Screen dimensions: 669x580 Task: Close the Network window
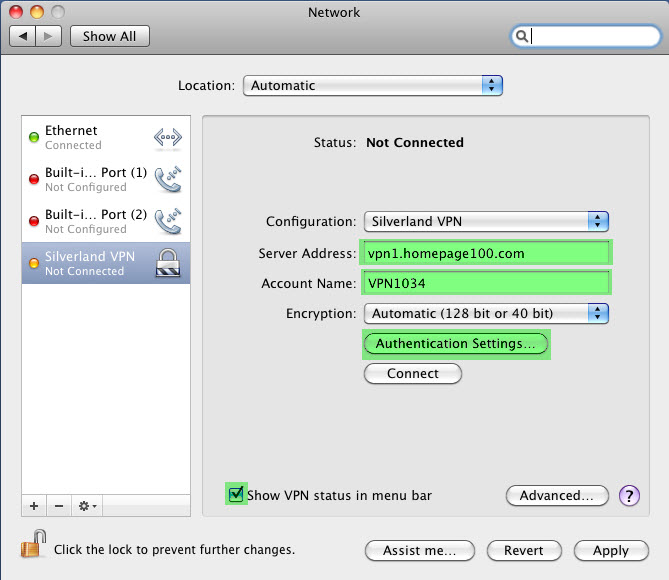coord(16,12)
